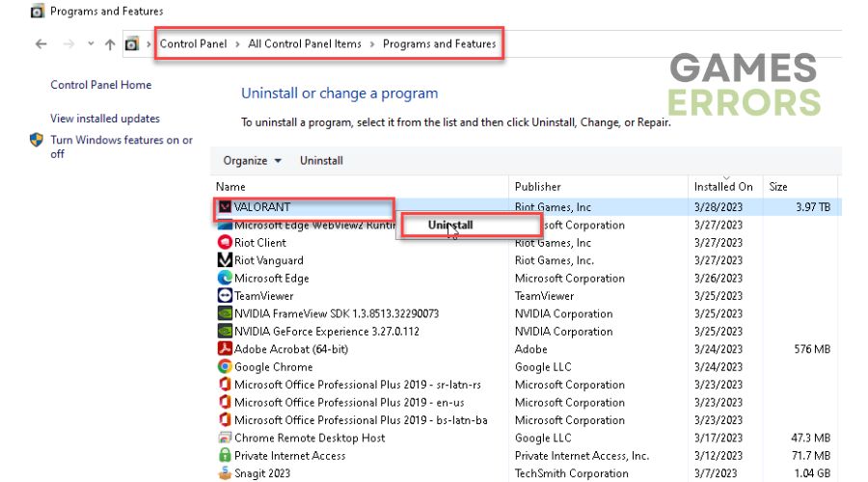Expand recent locations dropdown arrow
The width and height of the screenshot is (868, 482).
click(91, 43)
